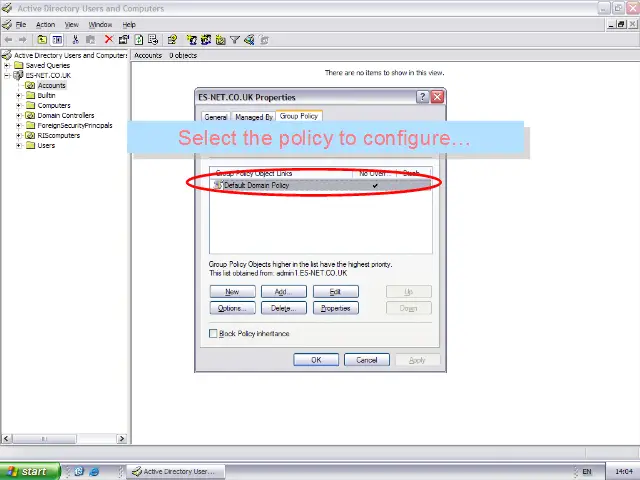Expand the RIScomputers node
Viewport: 640px width, 480px height.
pos(19,136)
